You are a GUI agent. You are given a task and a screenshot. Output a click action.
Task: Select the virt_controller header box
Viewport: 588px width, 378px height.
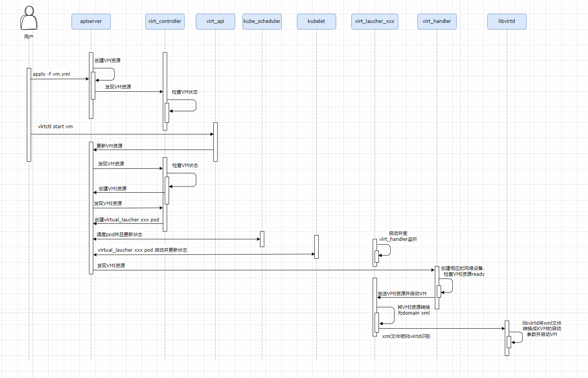pos(165,21)
